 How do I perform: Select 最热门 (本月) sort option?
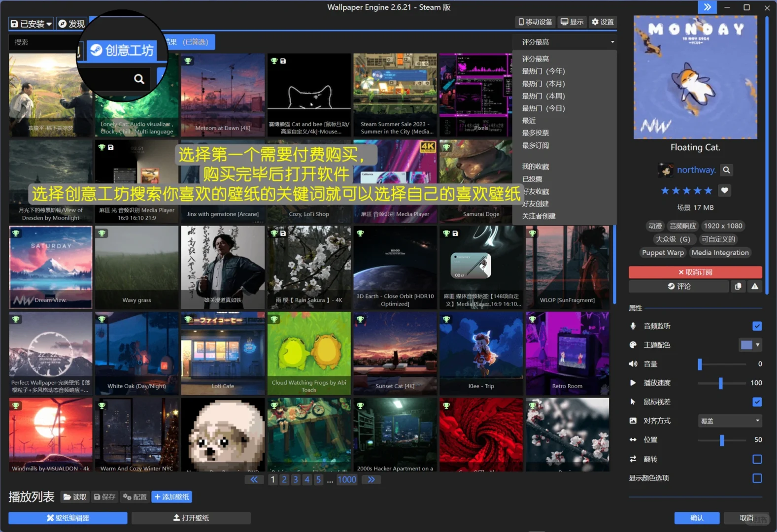(x=543, y=84)
